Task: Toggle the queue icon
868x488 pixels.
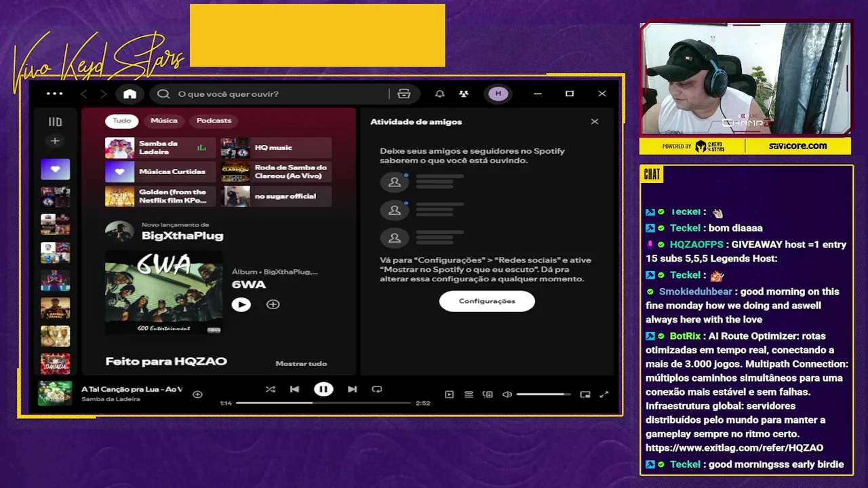Action: coord(469,394)
